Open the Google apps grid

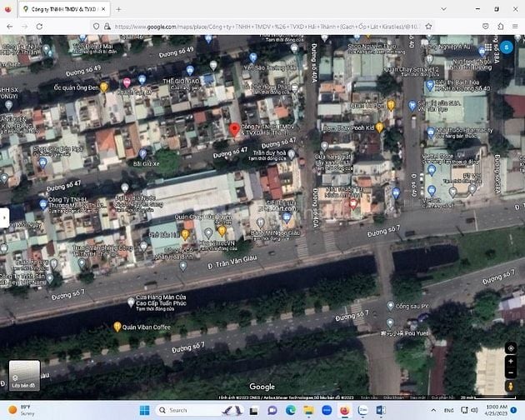point(487,47)
